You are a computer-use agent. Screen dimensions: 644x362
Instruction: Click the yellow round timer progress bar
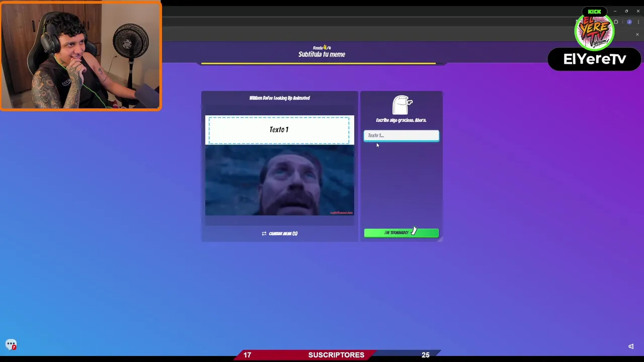(318, 64)
